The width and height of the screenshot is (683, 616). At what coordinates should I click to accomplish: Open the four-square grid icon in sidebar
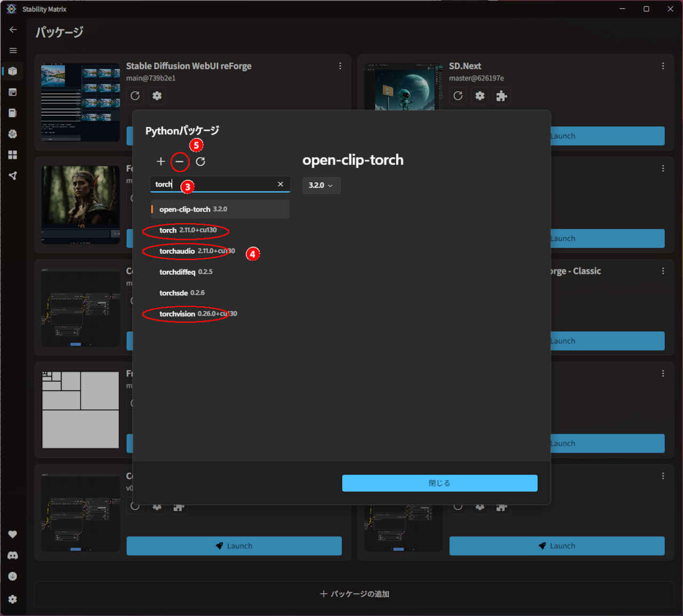[x=13, y=155]
